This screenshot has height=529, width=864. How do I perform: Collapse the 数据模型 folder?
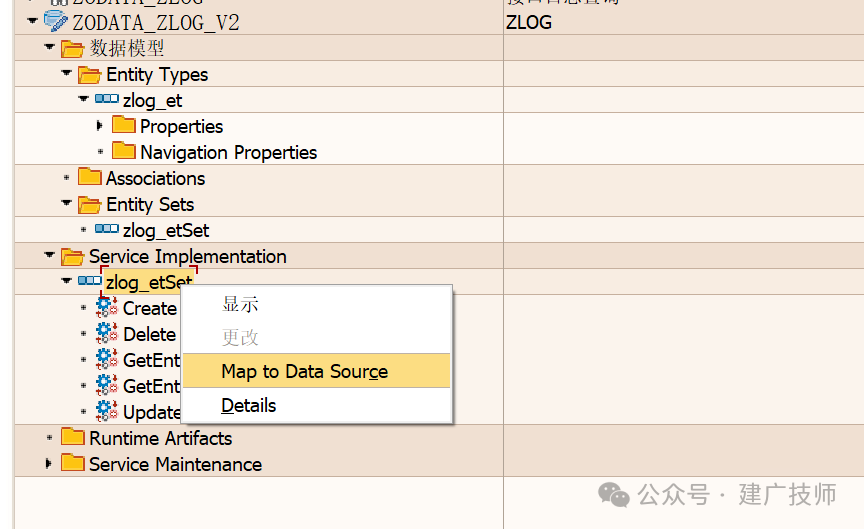pyautogui.click(x=50, y=47)
